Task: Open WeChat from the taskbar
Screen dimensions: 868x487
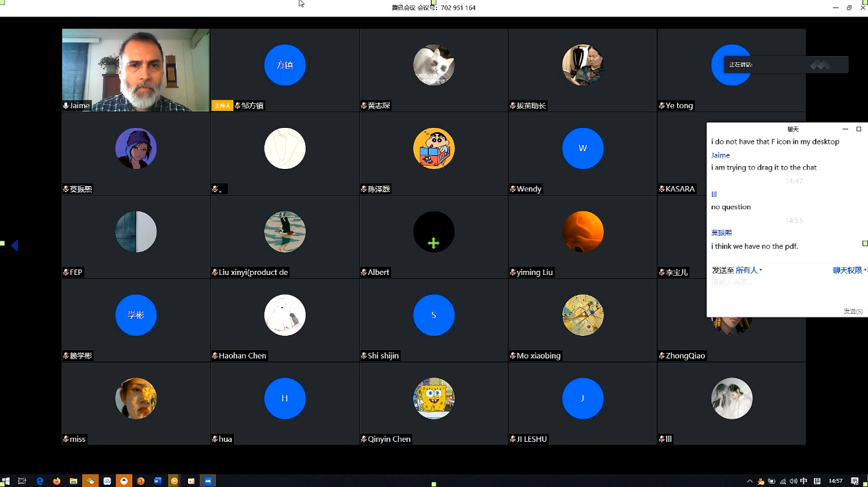Action: pyautogui.click(x=90, y=481)
